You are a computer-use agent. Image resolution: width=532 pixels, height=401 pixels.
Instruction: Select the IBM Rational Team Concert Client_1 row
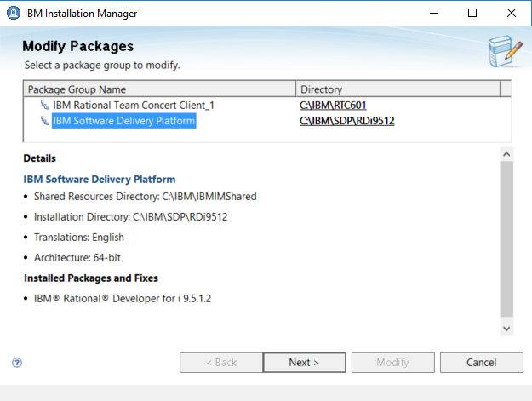tap(267, 106)
